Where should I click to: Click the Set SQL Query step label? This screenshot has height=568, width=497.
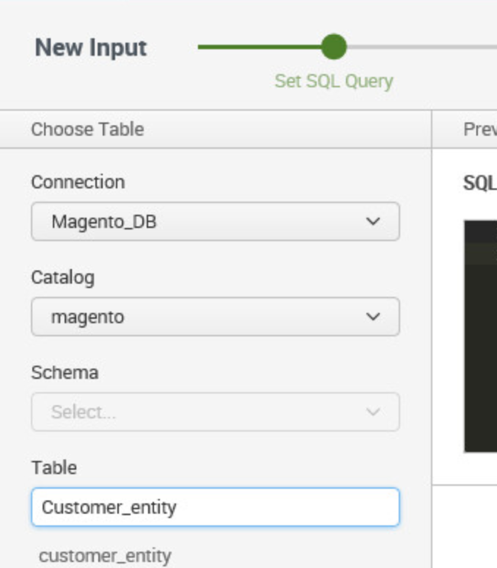(334, 81)
